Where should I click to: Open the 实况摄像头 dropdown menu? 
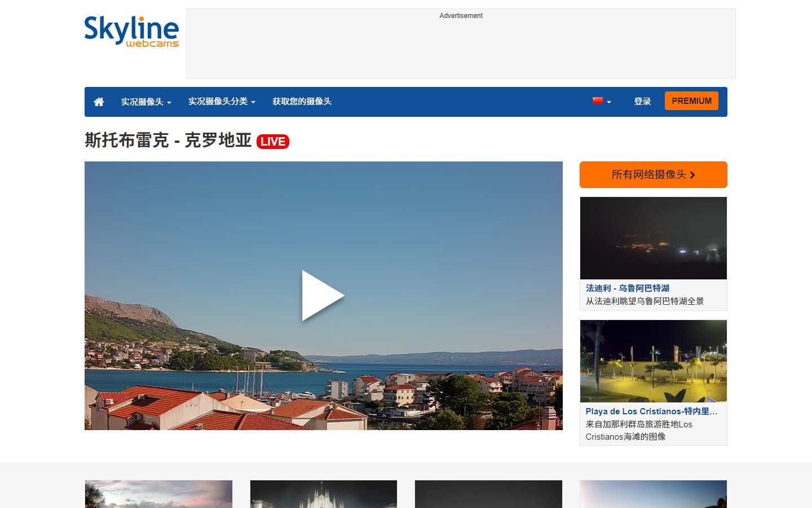pos(146,102)
